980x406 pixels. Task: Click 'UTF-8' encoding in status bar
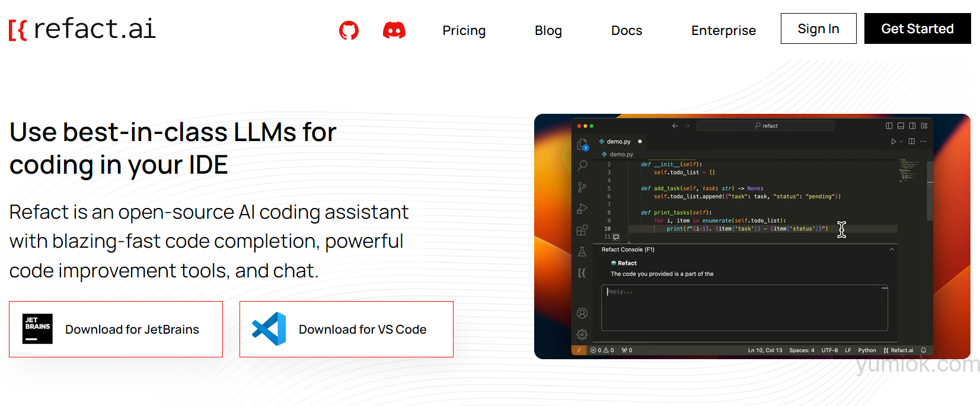(829, 350)
